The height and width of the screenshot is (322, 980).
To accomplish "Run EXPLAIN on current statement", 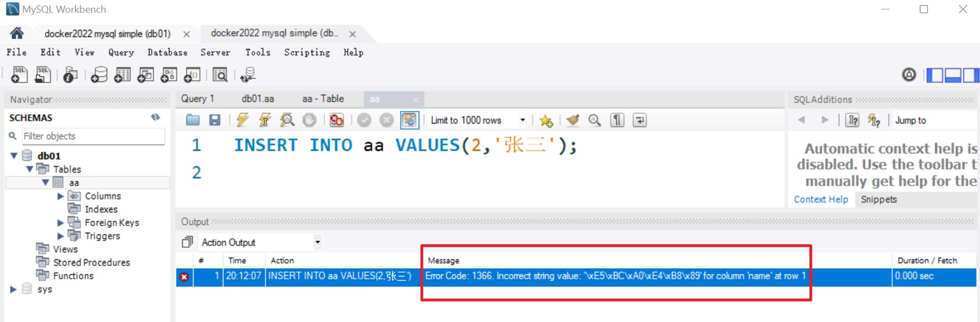I will (287, 120).
